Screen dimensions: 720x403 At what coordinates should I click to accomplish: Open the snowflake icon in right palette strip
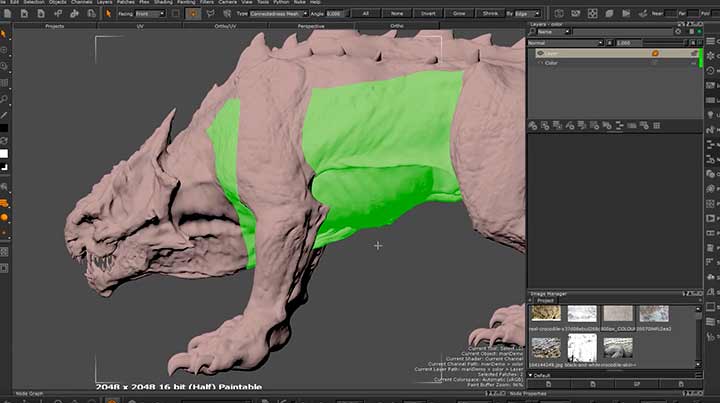click(711, 56)
